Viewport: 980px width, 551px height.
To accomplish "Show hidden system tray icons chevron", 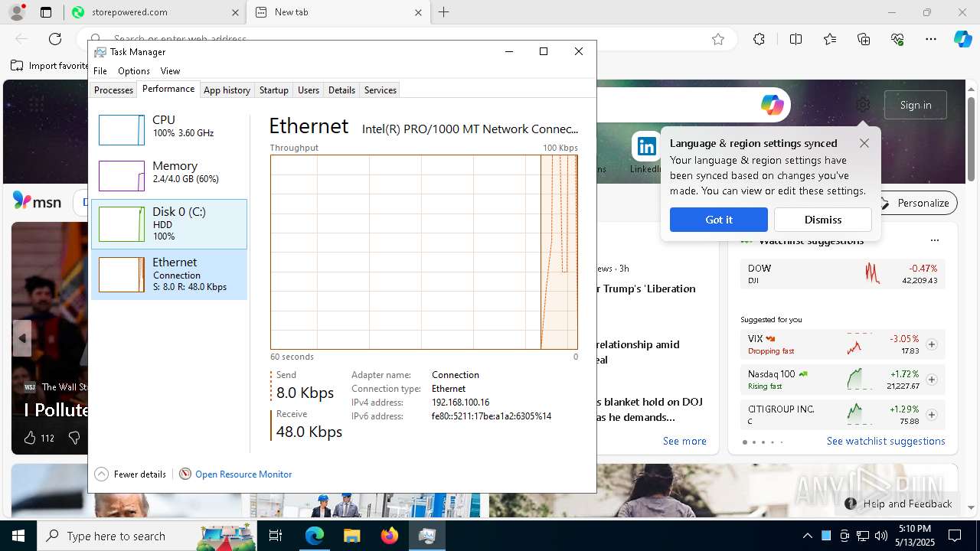I will (x=807, y=536).
